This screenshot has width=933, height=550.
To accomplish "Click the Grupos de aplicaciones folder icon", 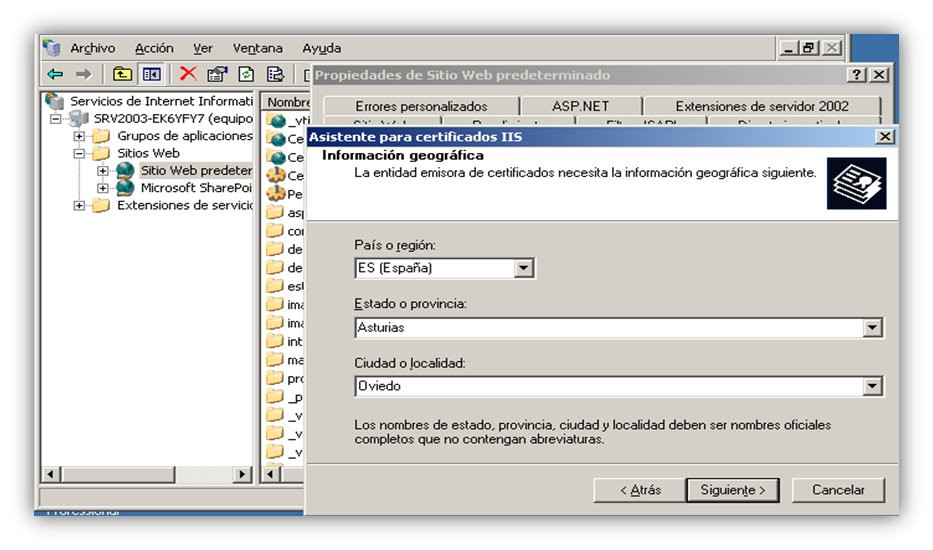I will click(101, 136).
